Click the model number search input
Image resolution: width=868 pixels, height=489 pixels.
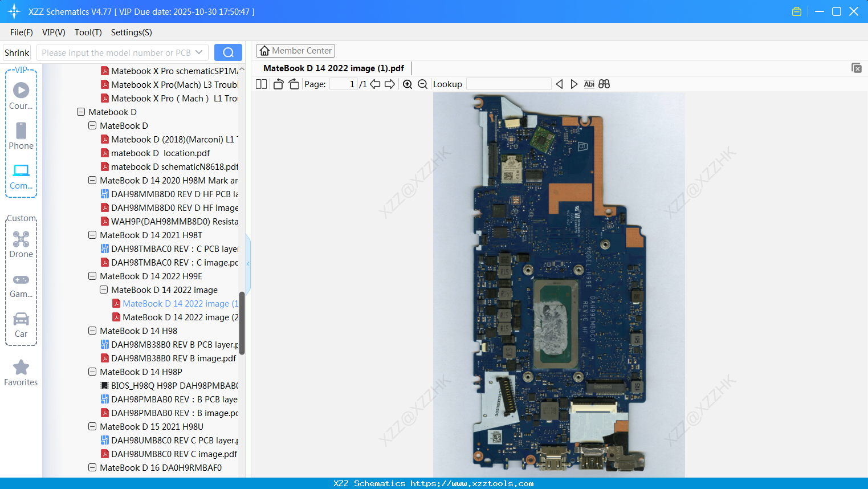(116, 52)
